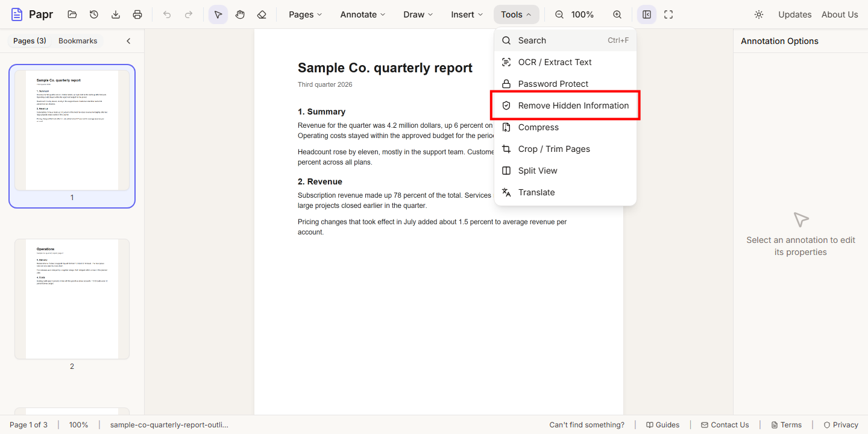Click Page 1 of 3 status text
The width and height of the screenshot is (868, 434).
coord(28,425)
